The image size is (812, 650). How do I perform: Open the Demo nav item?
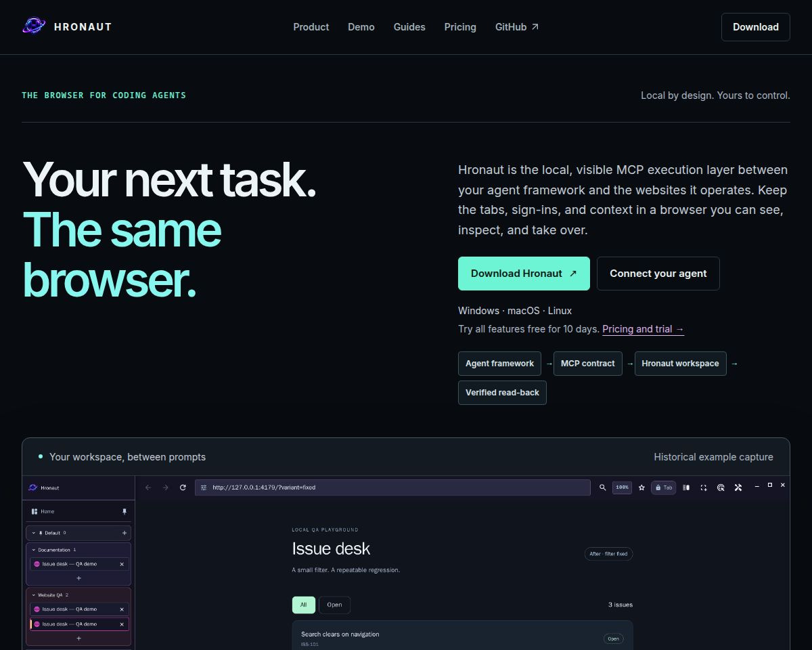pos(361,27)
